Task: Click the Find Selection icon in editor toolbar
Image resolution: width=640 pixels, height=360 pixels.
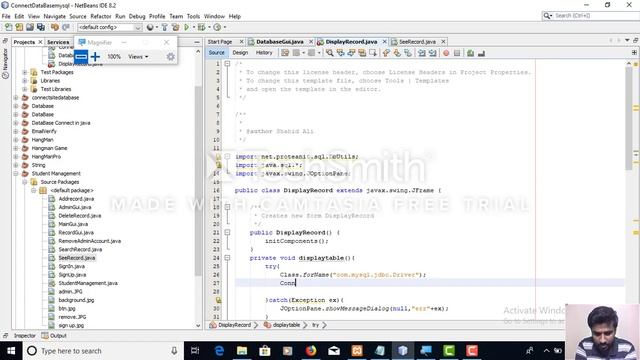Action: tap(329, 53)
